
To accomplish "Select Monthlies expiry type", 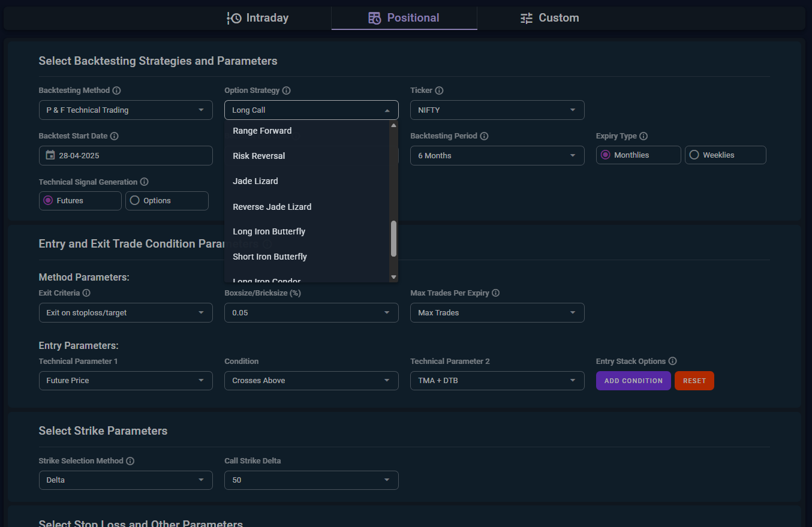I will (x=639, y=155).
